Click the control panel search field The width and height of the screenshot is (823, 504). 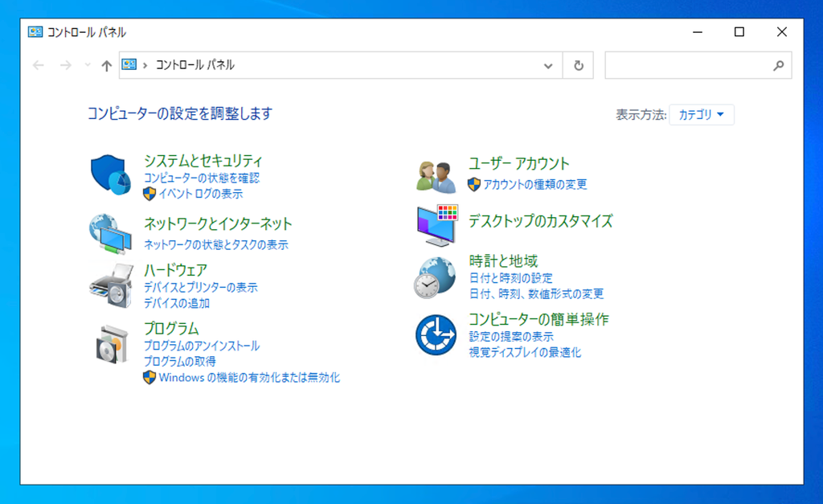[x=698, y=65]
